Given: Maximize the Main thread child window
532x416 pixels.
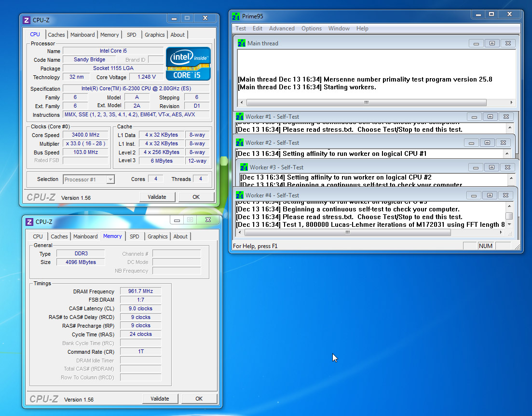Looking at the screenshot, I should [492, 43].
